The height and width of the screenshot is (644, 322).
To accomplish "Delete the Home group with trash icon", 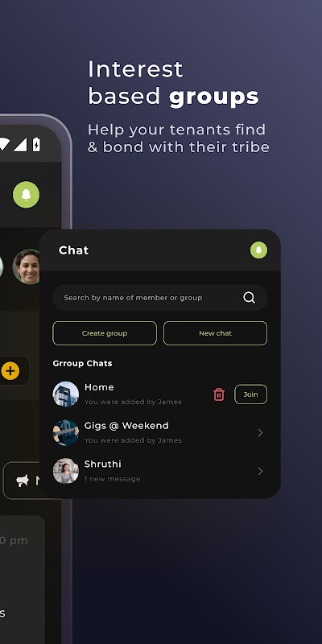I will pyautogui.click(x=219, y=394).
